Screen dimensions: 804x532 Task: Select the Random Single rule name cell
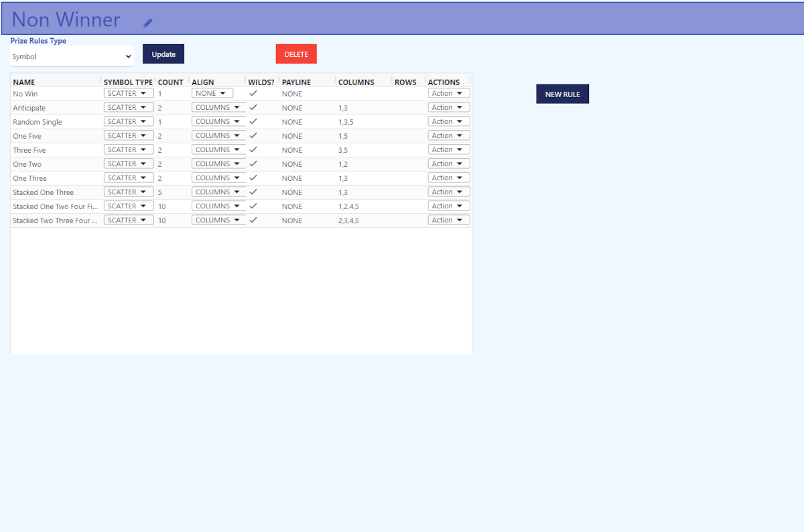point(38,122)
